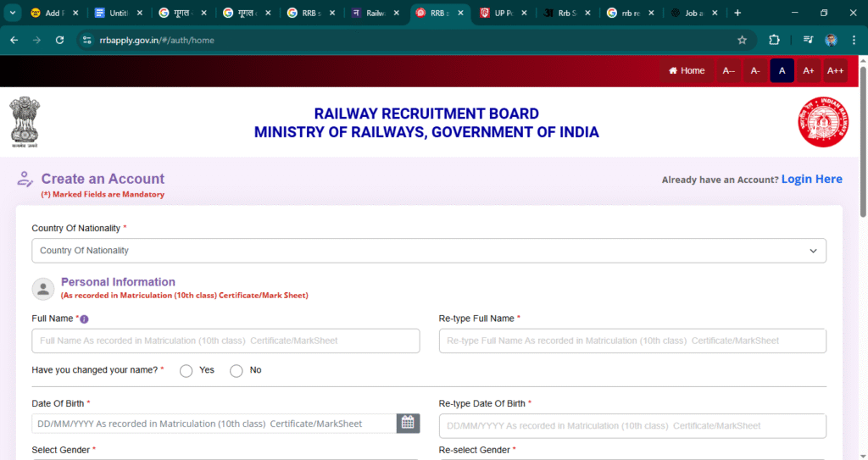
Task: Expand the Country Of Nationality dropdown
Action: click(x=428, y=251)
